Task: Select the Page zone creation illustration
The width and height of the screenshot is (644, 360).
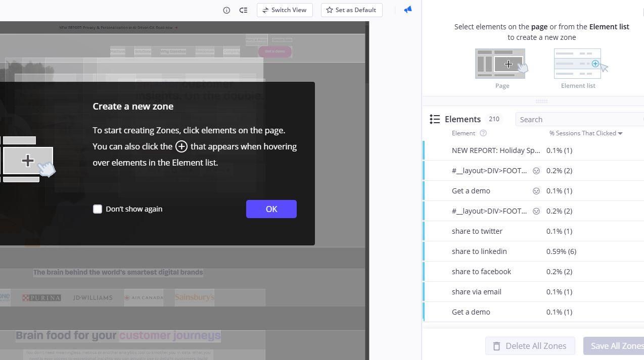Action: 501,64
